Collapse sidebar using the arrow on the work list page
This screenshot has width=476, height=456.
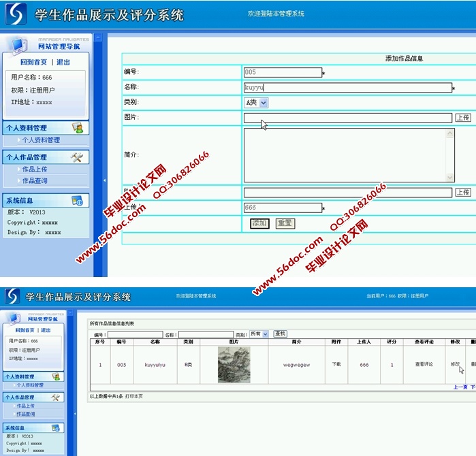[x=75, y=414]
